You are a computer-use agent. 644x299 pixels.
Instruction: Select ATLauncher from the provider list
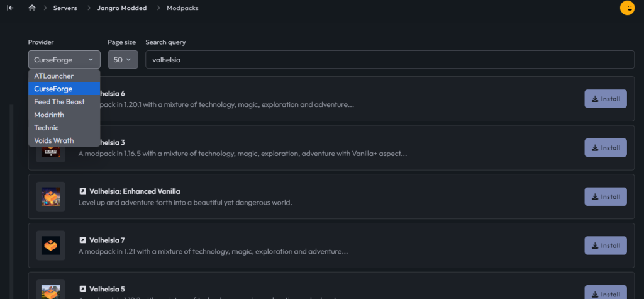[54, 76]
